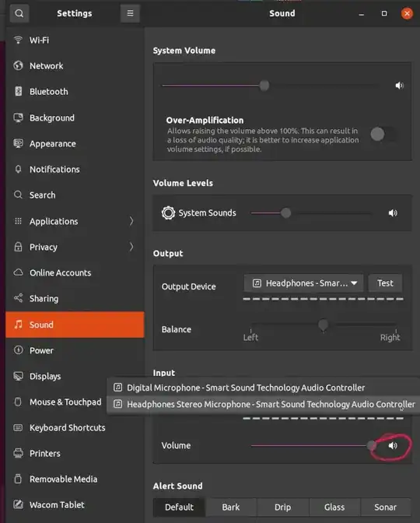Choose the Sonar alert sound
420x523 pixels.
[x=385, y=507]
